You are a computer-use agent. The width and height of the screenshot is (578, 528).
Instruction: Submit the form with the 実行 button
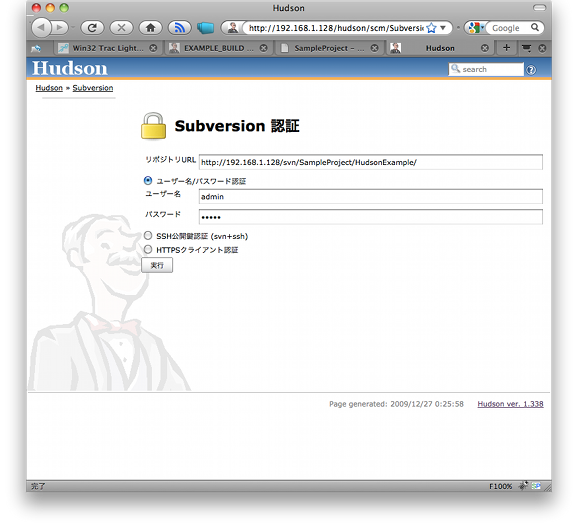click(157, 265)
